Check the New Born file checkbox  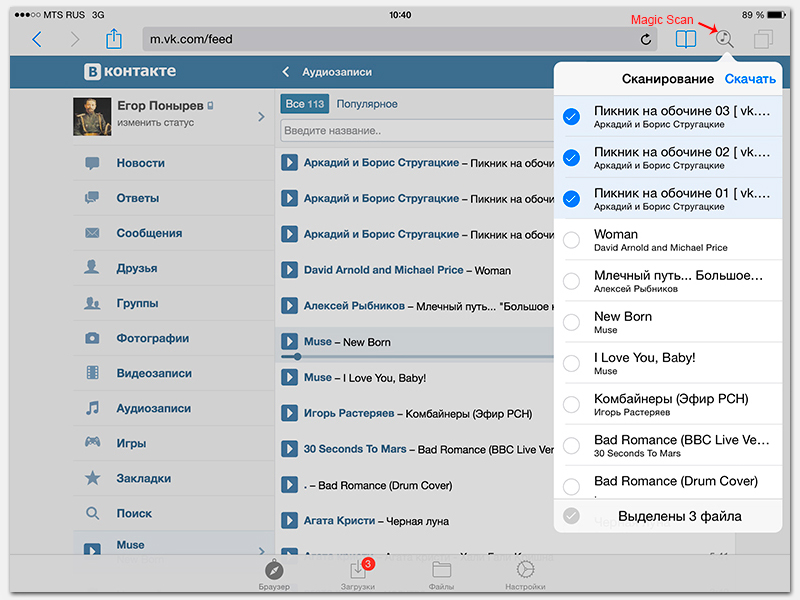tap(571, 322)
